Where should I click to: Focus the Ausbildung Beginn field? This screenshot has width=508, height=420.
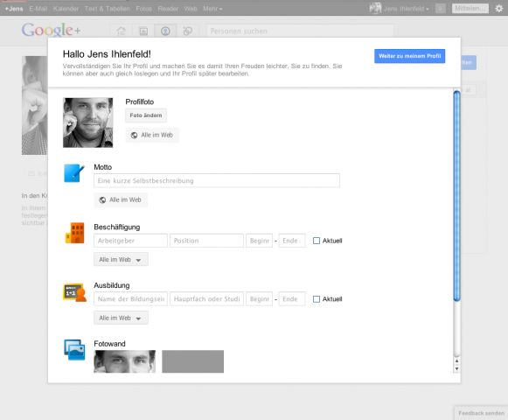(x=259, y=299)
